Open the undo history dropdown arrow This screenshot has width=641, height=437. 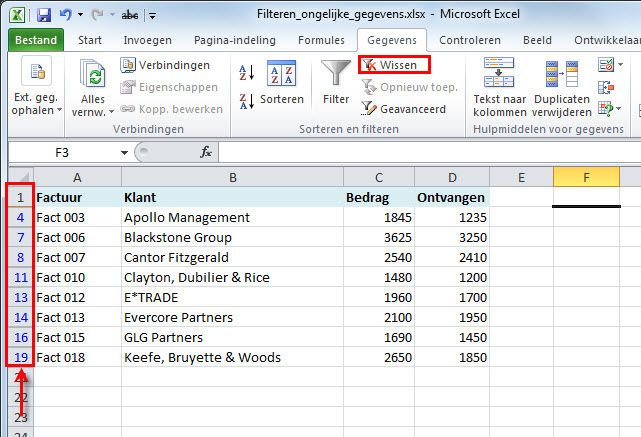(x=81, y=15)
